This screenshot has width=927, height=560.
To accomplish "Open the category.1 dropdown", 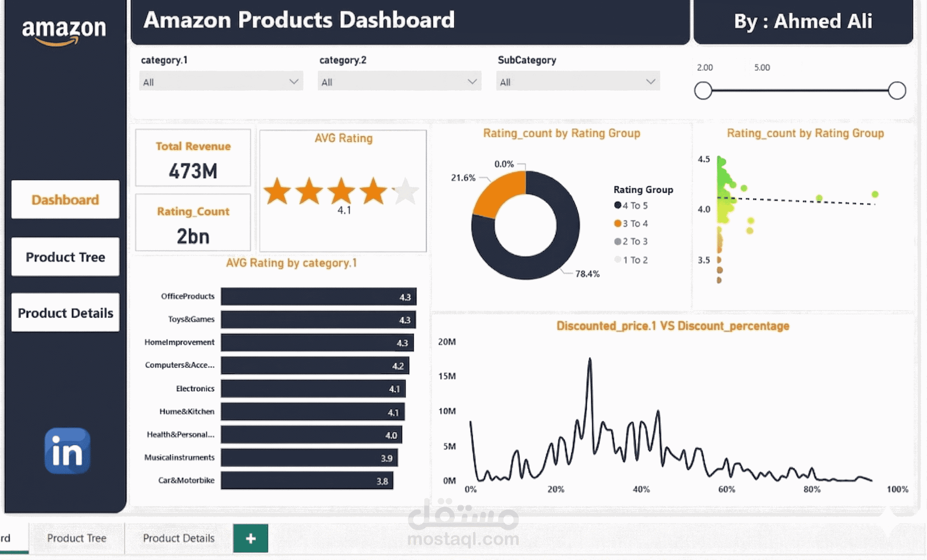I will (x=221, y=82).
